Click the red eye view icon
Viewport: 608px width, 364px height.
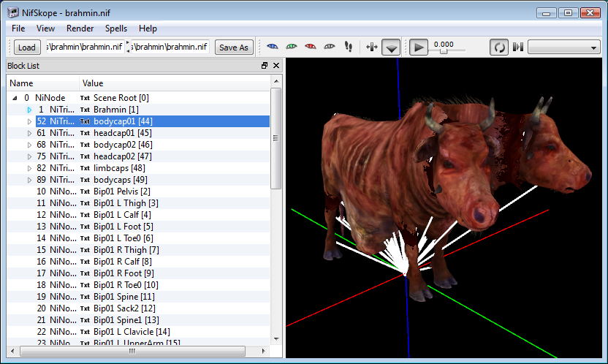311,47
